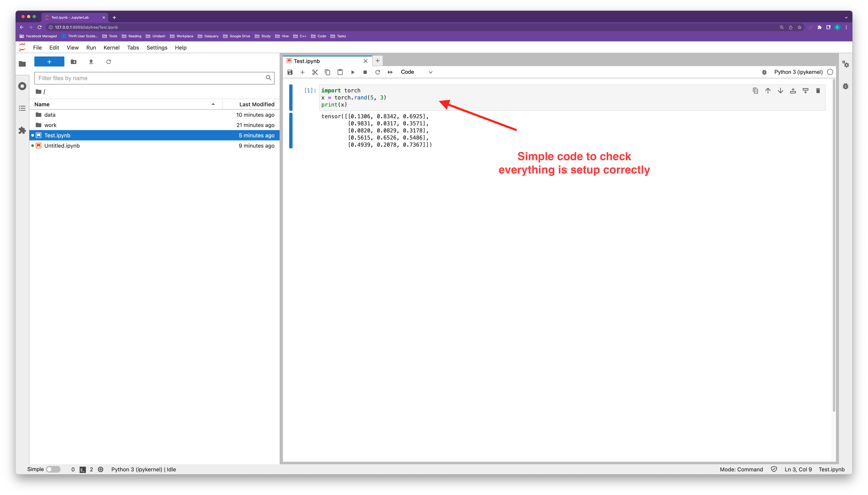The image size is (868, 495).
Task: Open the Code cell type dropdown
Action: coord(416,72)
